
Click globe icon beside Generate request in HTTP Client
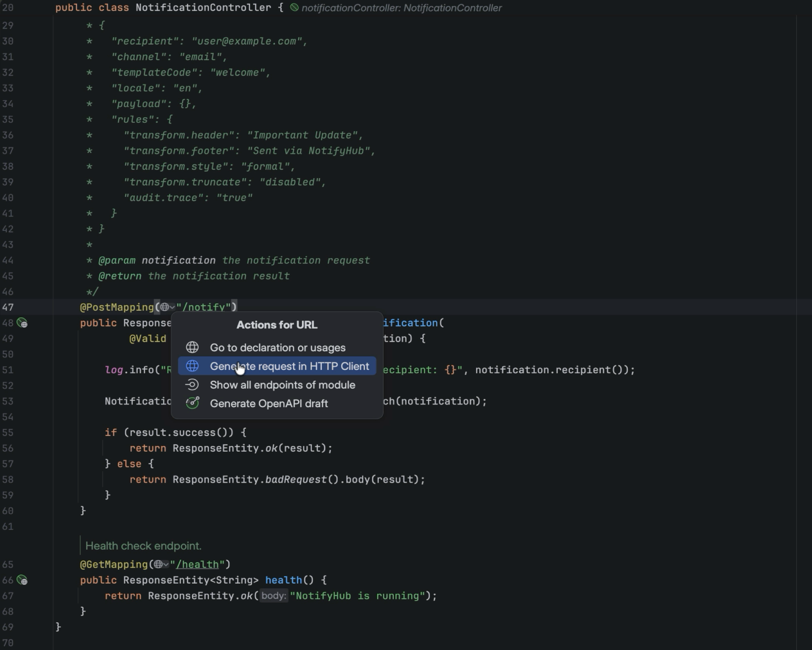pyautogui.click(x=192, y=366)
